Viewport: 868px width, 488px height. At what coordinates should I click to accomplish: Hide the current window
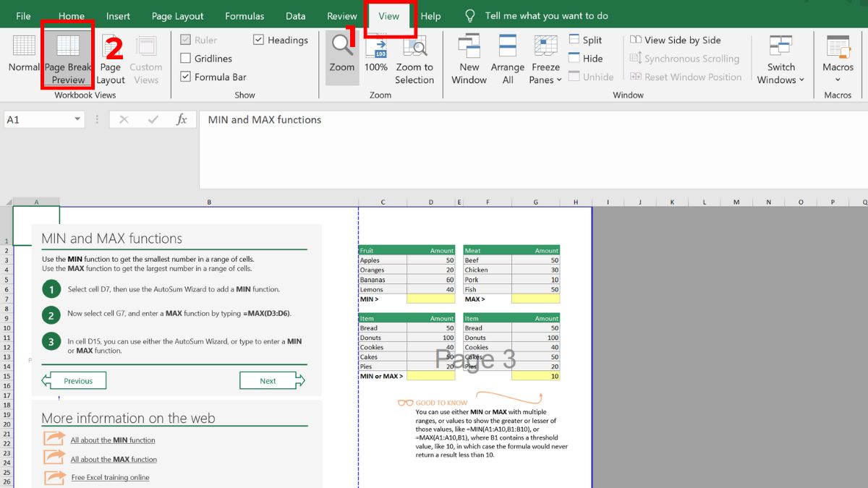coord(586,59)
